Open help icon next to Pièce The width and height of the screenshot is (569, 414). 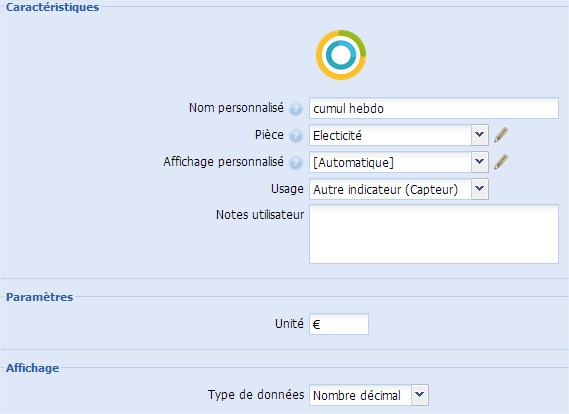296,136
